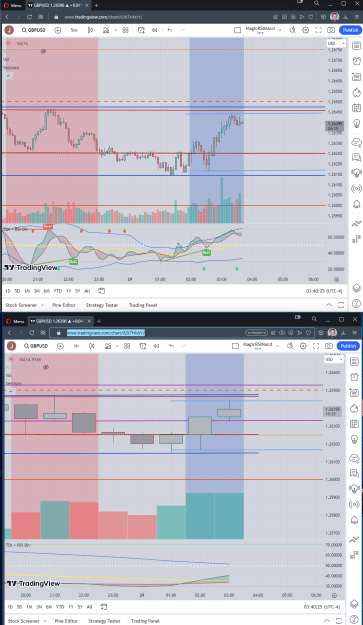Screen dimensions: 363x625
Task: Select 5D range in bottom window
Action: coord(20,607)
